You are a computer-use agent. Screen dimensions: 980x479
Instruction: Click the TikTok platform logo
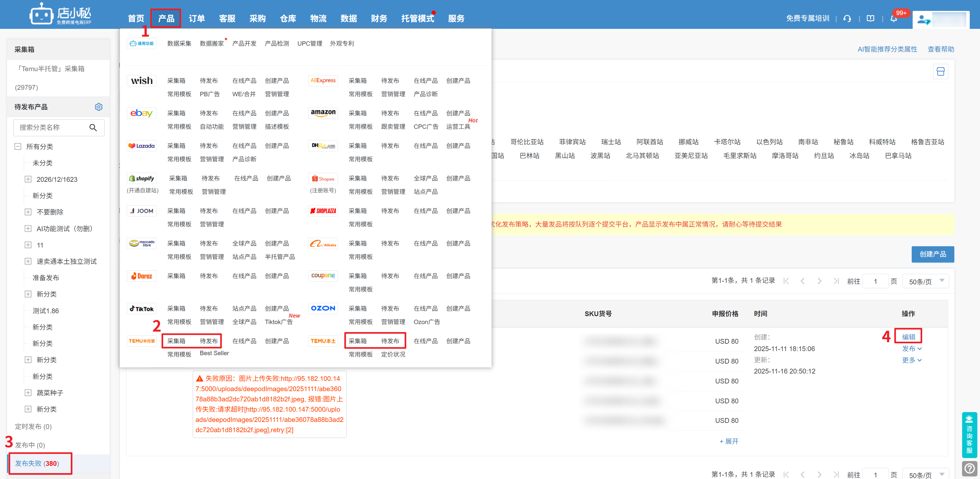pyautogui.click(x=141, y=308)
